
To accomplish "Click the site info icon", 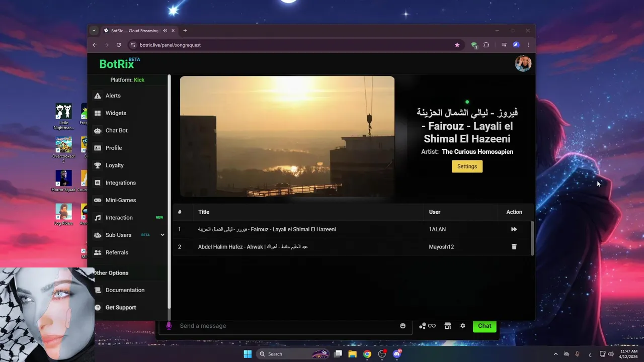I will coord(133,45).
